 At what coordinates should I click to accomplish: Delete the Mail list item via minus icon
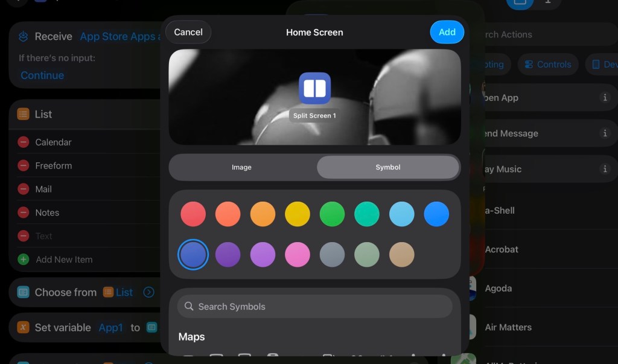(24, 190)
